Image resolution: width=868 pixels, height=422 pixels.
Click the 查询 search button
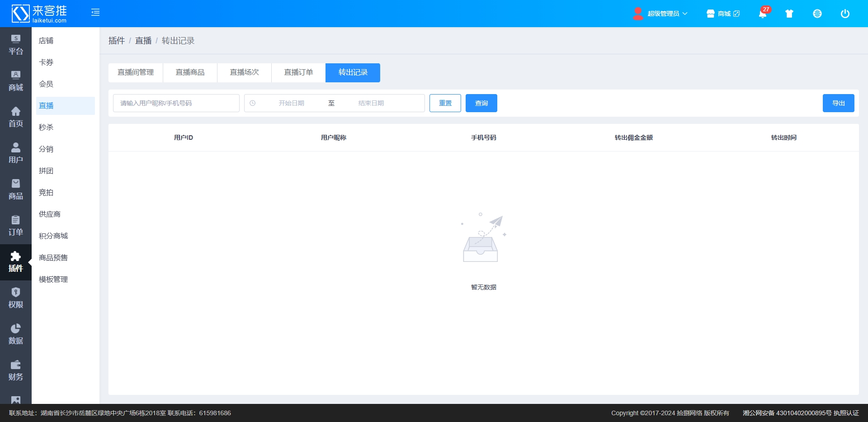pyautogui.click(x=481, y=103)
